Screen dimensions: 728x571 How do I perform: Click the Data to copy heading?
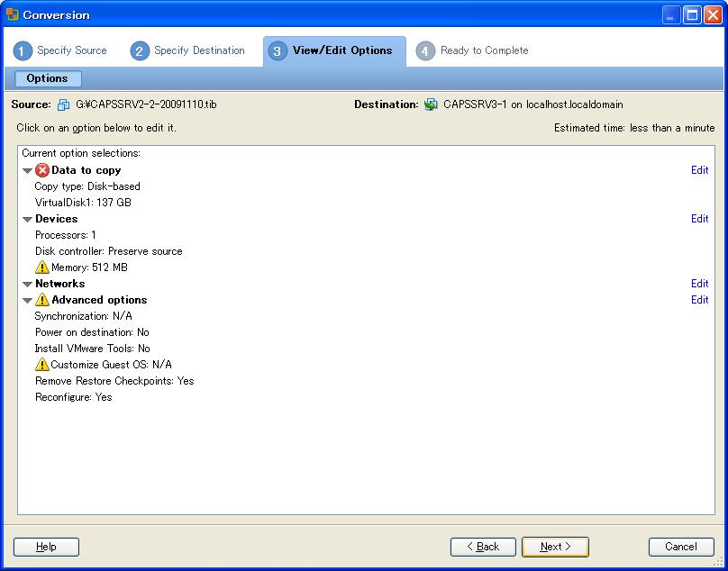point(86,170)
